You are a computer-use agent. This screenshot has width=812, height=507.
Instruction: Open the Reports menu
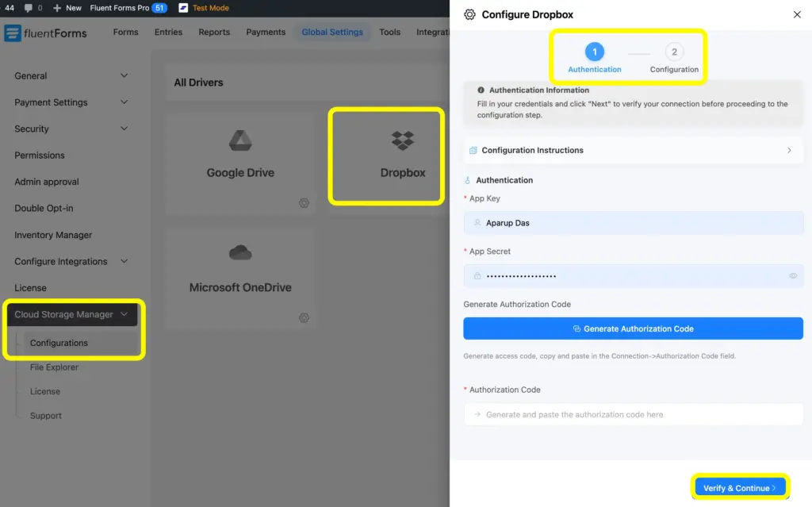tap(214, 33)
